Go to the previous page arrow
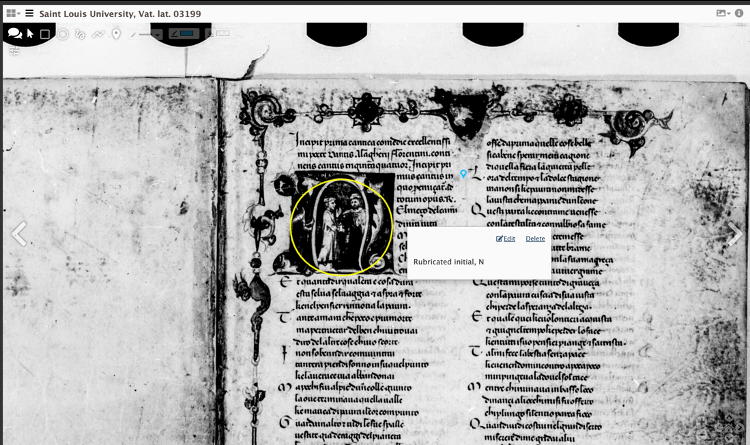This screenshot has height=445, width=750. tap(19, 234)
